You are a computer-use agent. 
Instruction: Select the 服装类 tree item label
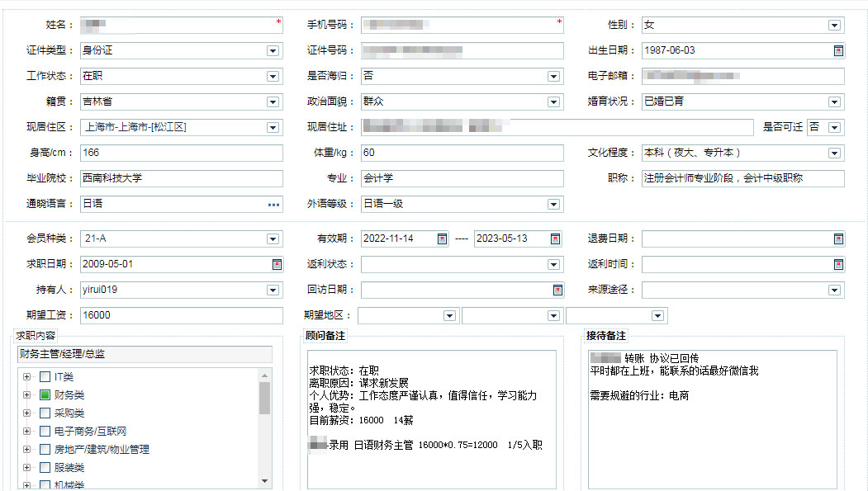click(69, 468)
